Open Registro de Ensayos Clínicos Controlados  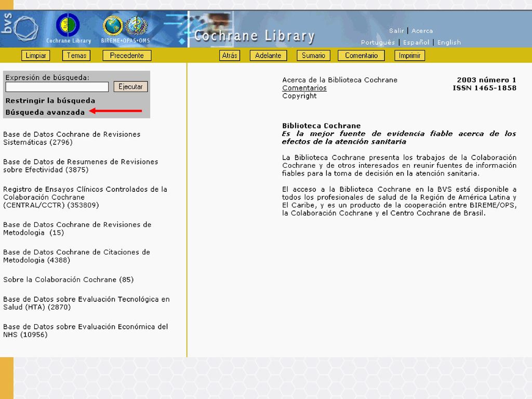tap(85, 197)
